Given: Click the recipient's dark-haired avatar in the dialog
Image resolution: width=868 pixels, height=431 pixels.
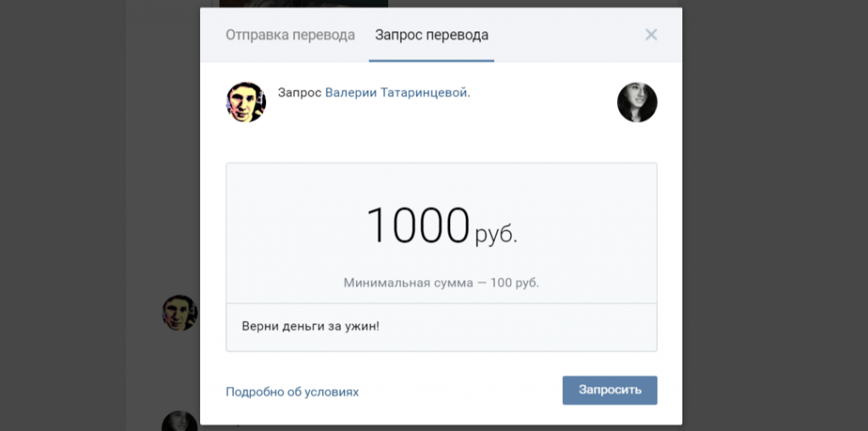Looking at the screenshot, I should (637, 102).
